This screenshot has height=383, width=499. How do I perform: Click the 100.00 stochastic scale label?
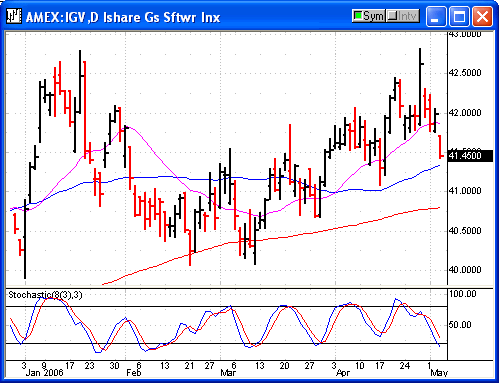click(x=463, y=294)
